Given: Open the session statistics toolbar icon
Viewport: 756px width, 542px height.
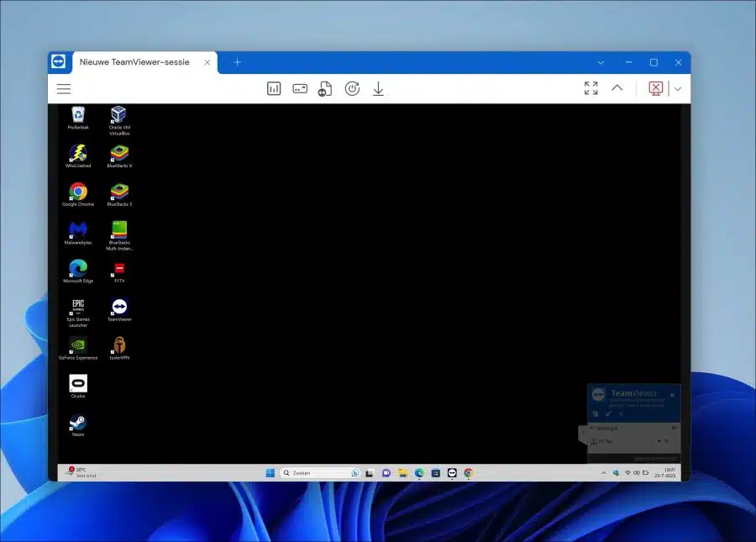Looking at the screenshot, I should tap(274, 89).
